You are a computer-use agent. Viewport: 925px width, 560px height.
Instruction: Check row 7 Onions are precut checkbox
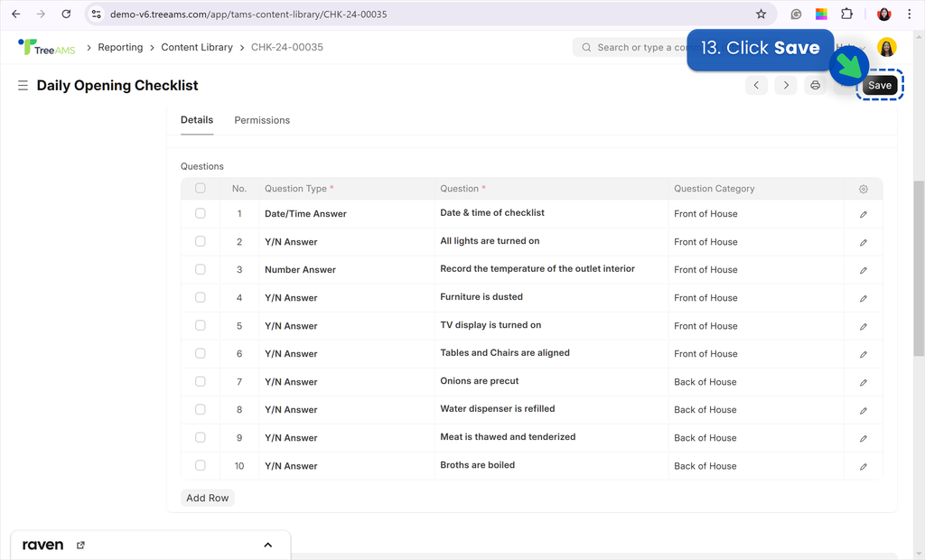200,381
